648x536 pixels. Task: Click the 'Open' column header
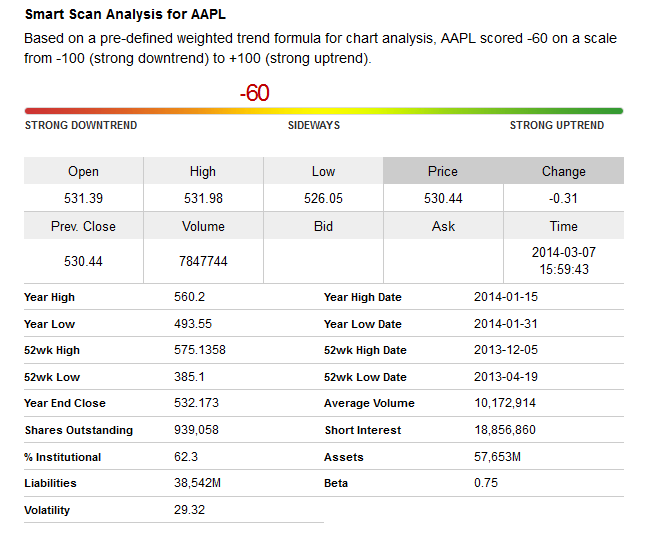point(83,171)
